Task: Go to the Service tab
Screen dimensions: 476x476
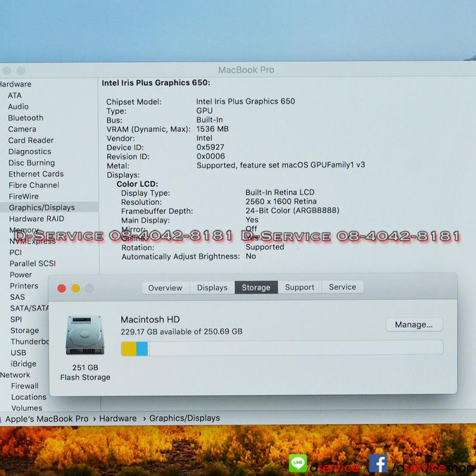Action: click(x=343, y=287)
